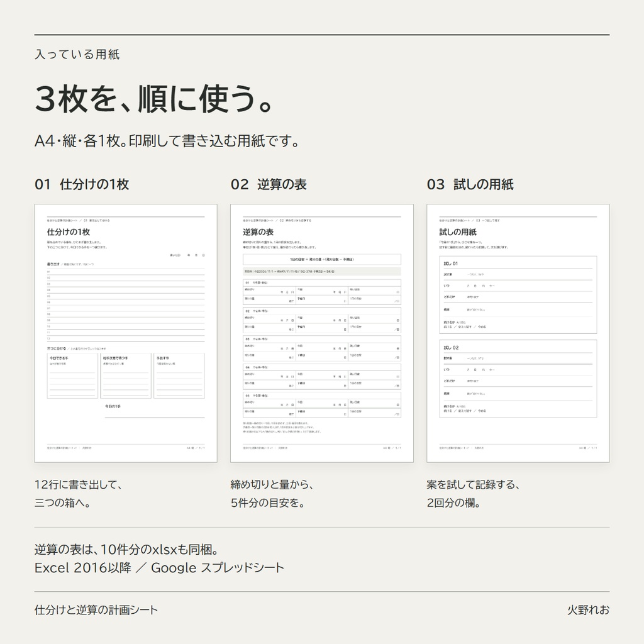Click caption 締め切りと量から、
The width and height of the screenshot is (644, 644).
pos(272,485)
